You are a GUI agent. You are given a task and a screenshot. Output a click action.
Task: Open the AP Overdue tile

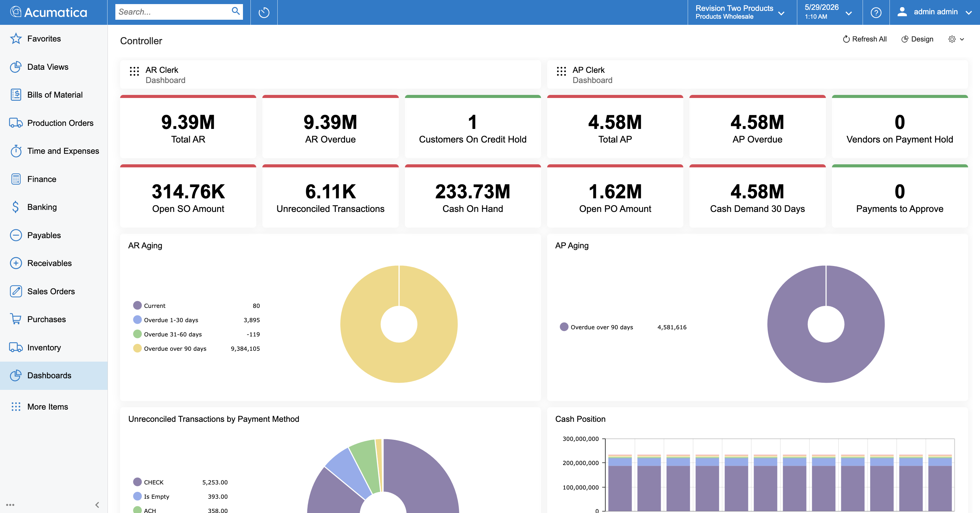[x=757, y=127]
